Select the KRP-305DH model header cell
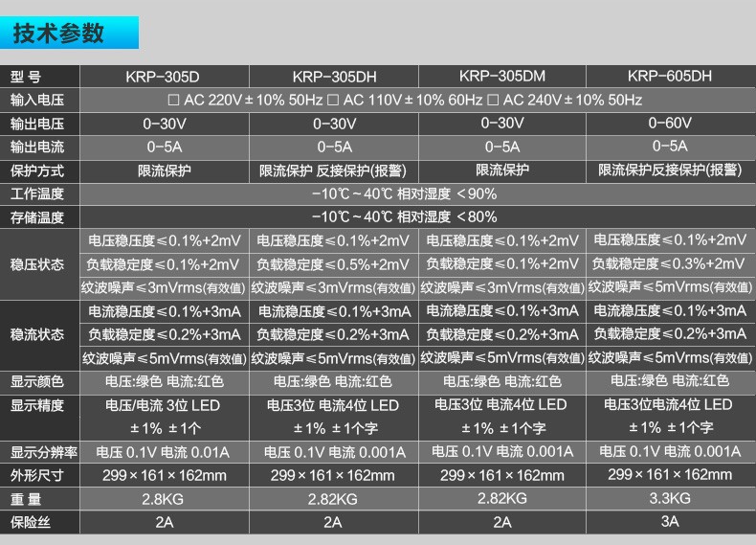756x545 pixels. point(334,77)
